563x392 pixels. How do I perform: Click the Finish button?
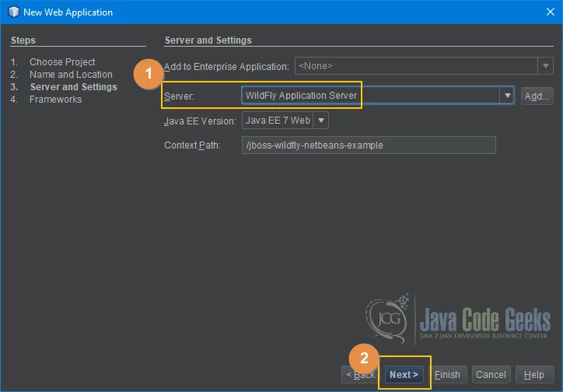click(x=447, y=374)
